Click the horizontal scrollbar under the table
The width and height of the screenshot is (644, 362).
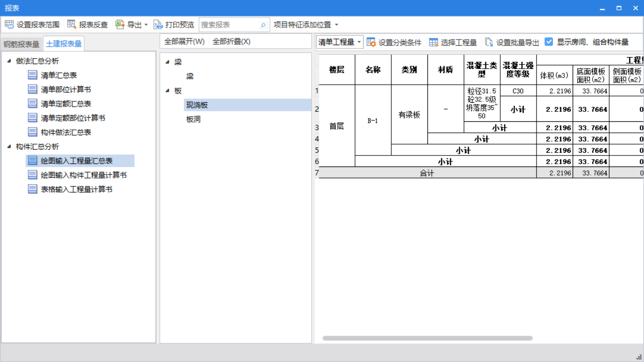(x=427, y=338)
